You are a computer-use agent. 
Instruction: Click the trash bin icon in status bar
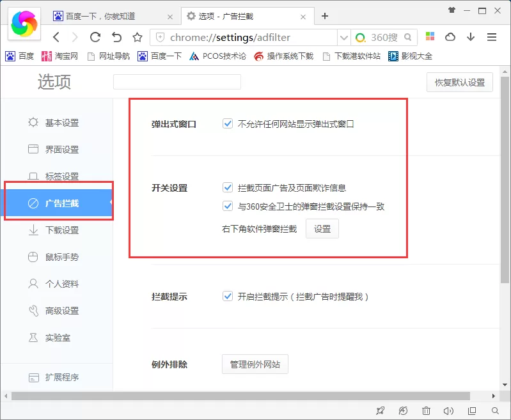[x=426, y=411]
